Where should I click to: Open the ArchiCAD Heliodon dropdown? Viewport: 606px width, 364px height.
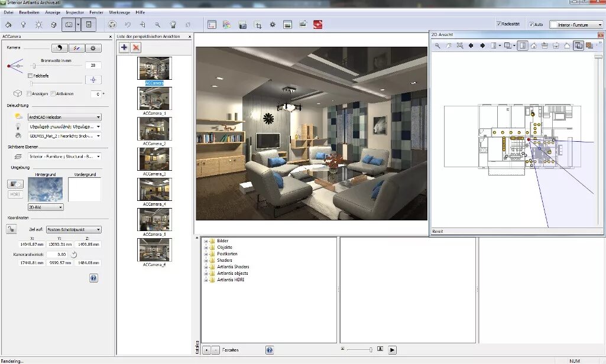coord(64,117)
